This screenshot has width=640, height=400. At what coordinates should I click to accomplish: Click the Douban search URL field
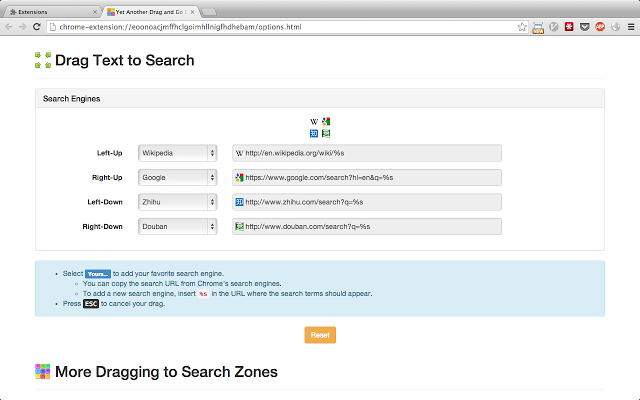367,227
